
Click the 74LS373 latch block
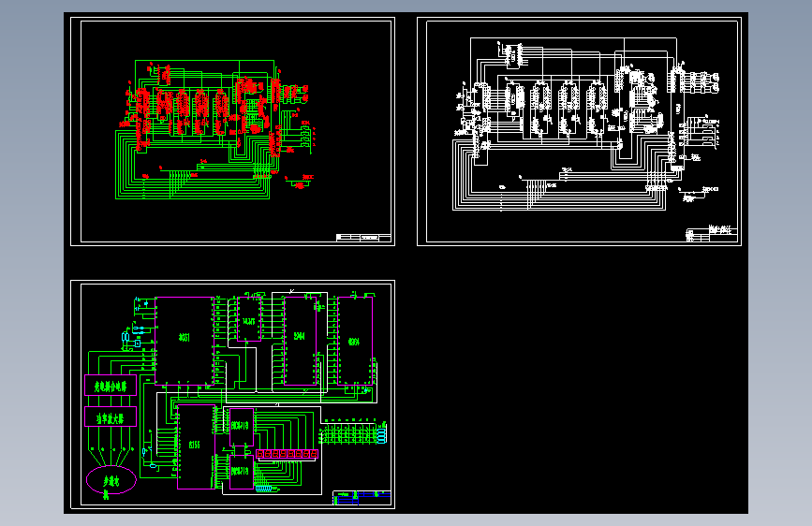coord(249,319)
